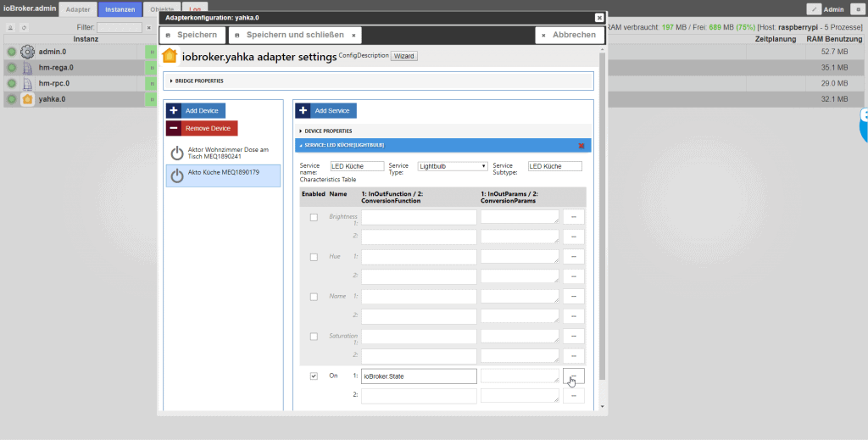Open the Service Type Lightbulb dropdown
Image resolution: width=868 pixels, height=440 pixels.
pos(453,166)
